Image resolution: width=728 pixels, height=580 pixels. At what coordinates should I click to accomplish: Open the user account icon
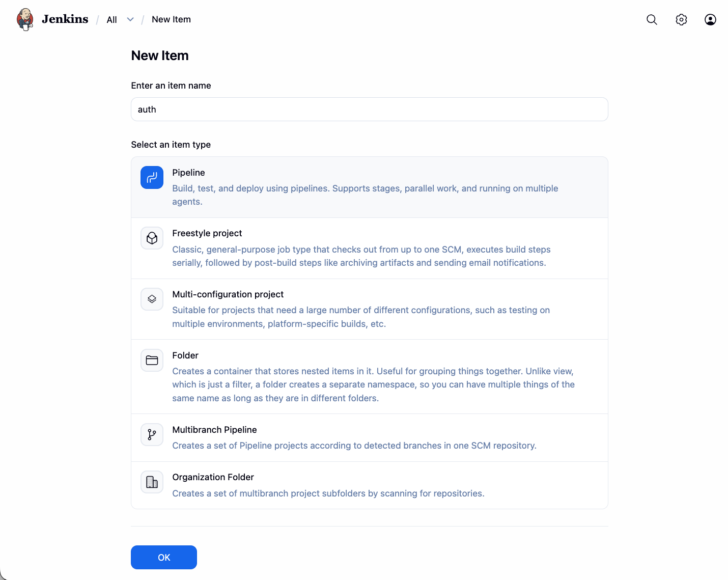coord(710,19)
